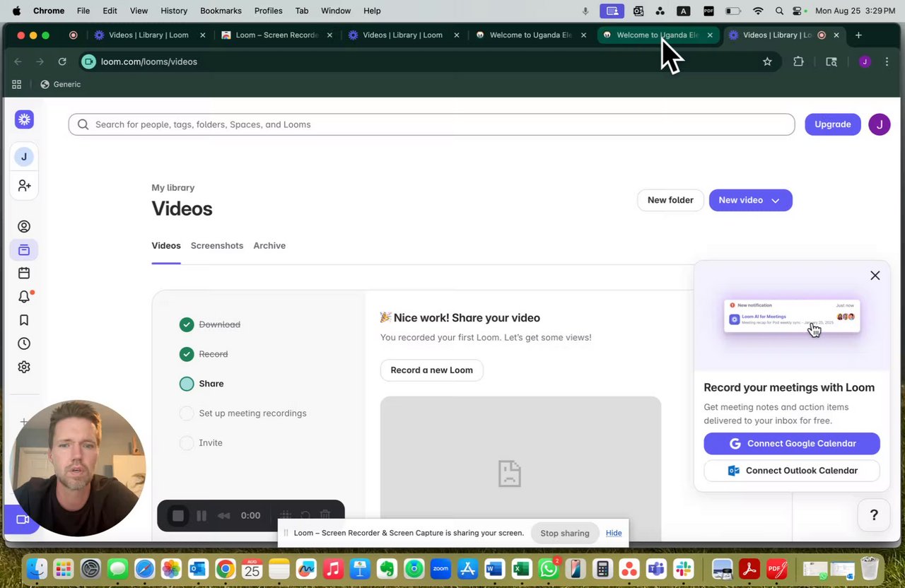
Task: Select the Share checklist step circle
Action: pyautogui.click(x=187, y=384)
